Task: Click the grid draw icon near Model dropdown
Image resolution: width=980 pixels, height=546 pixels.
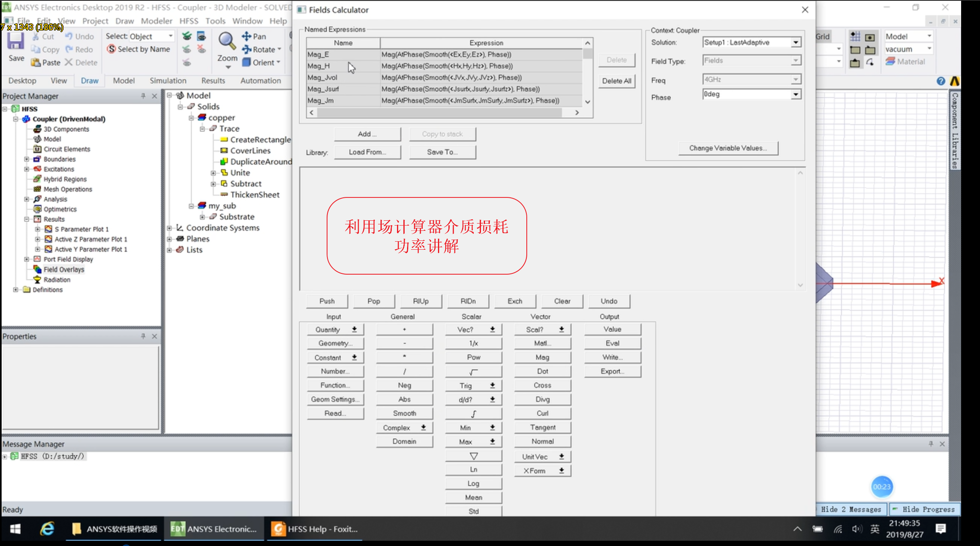Action: point(855,37)
